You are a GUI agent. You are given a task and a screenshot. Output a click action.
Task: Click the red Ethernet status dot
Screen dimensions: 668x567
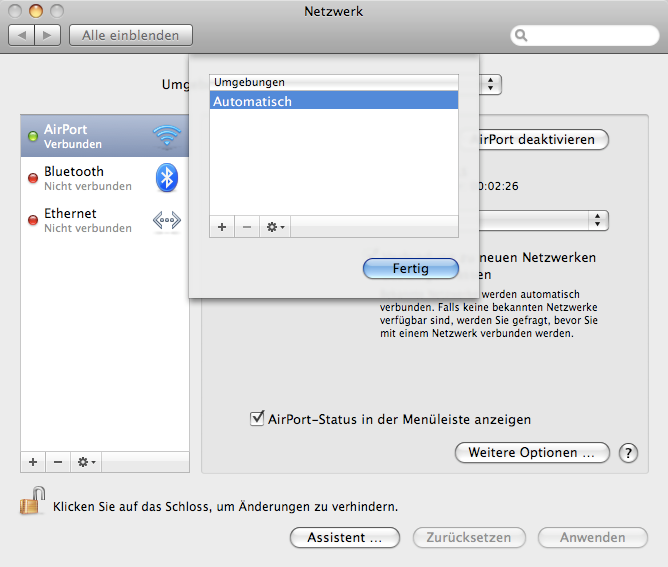pyautogui.click(x=33, y=220)
